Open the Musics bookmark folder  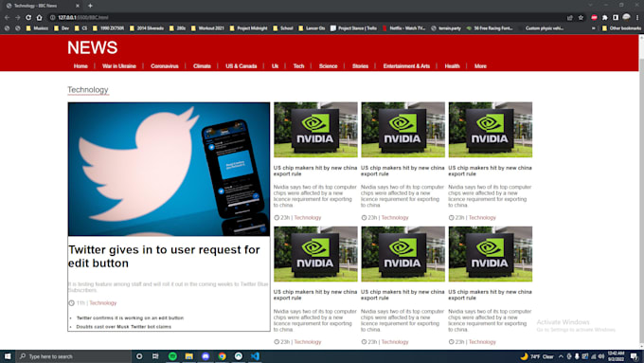click(37, 28)
